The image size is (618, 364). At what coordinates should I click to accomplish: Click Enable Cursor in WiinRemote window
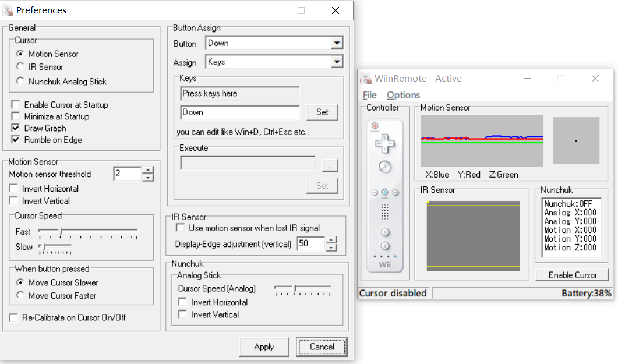573,275
